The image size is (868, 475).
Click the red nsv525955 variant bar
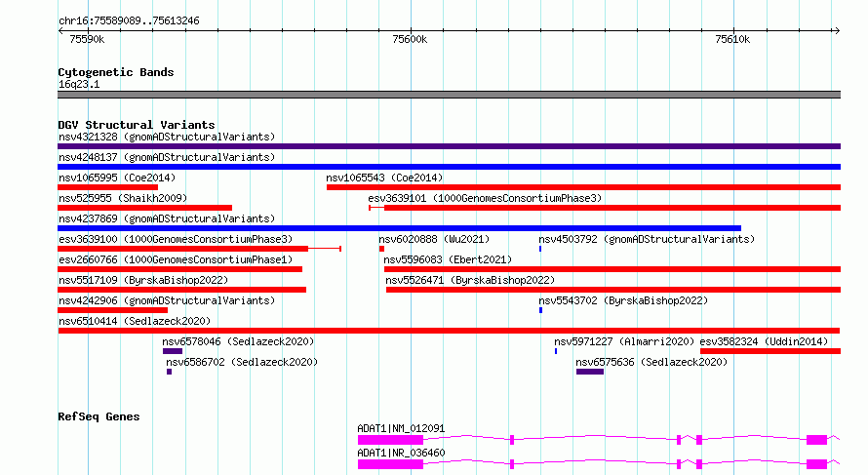[144, 208]
